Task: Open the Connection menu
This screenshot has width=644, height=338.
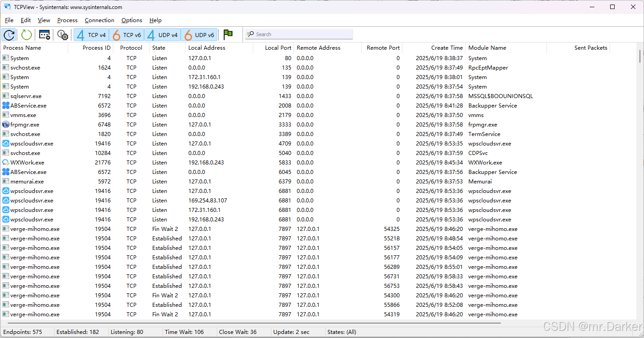Action: 99,20
